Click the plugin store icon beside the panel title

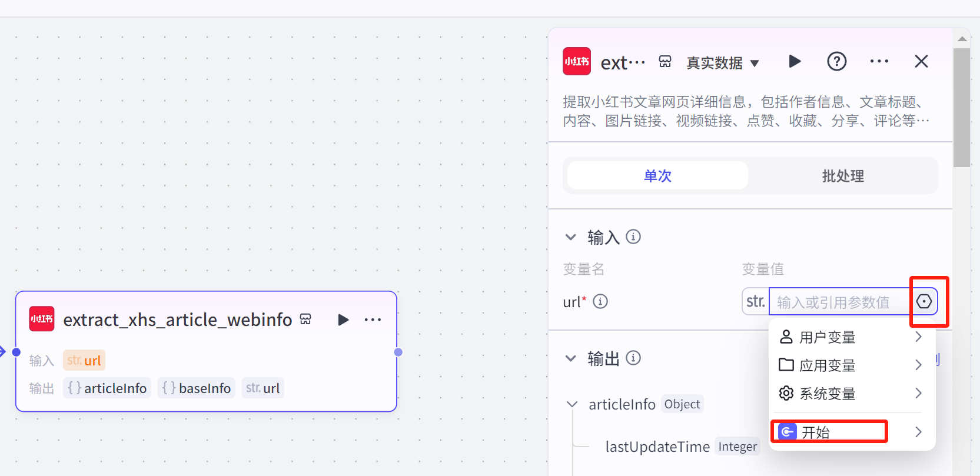point(665,62)
